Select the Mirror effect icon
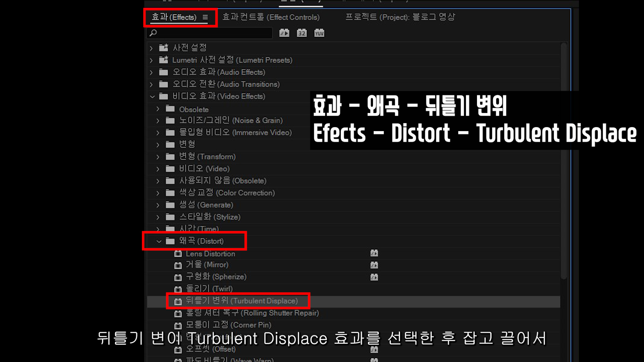 point(178,265)
